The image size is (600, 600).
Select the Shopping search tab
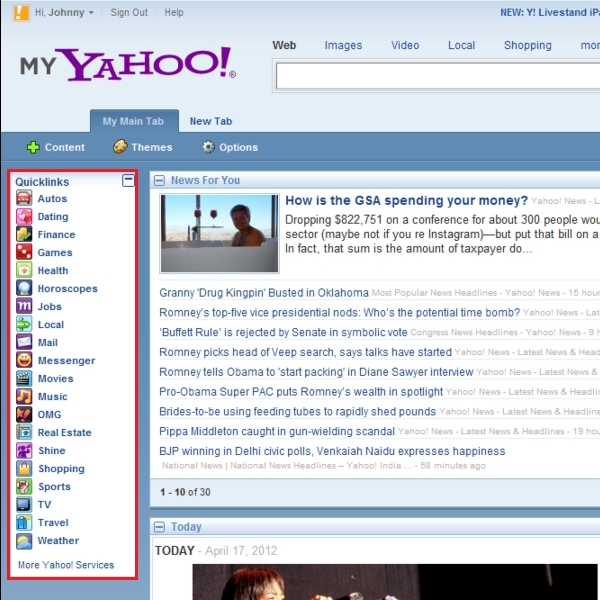(x=528, y=45)
